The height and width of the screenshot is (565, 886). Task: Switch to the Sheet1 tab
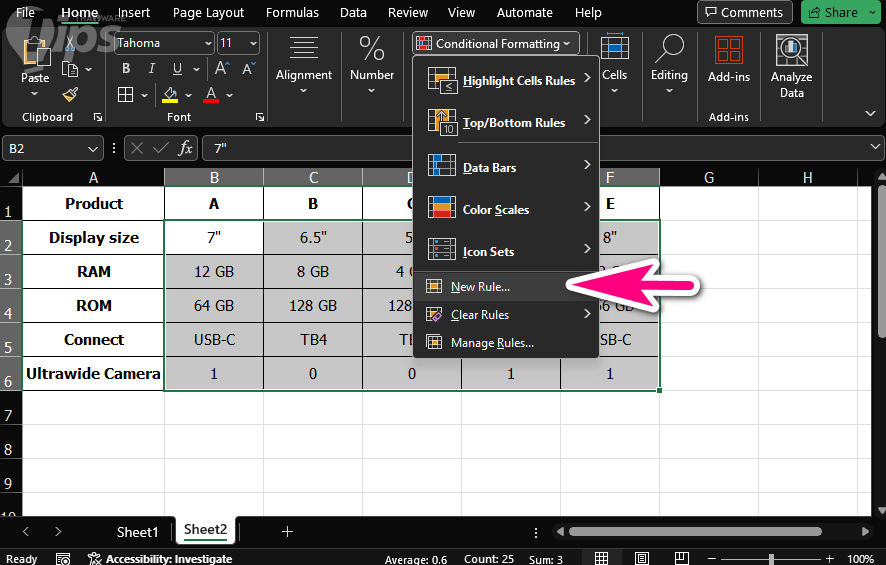[137, 531]
